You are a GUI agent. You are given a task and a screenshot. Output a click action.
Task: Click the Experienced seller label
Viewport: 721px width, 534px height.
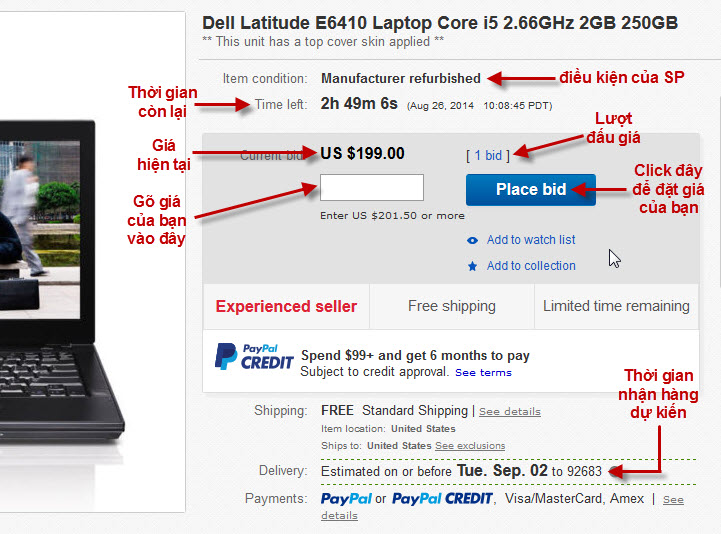point(286,306)
